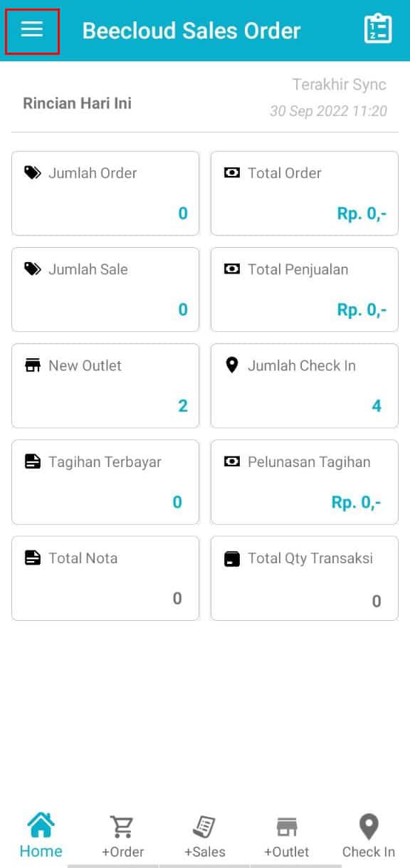Image resolution: width=410 pixels, height=868 pixels.
Task: Tap the document icon beside Tagihan Terbayar
Action: 33,461
